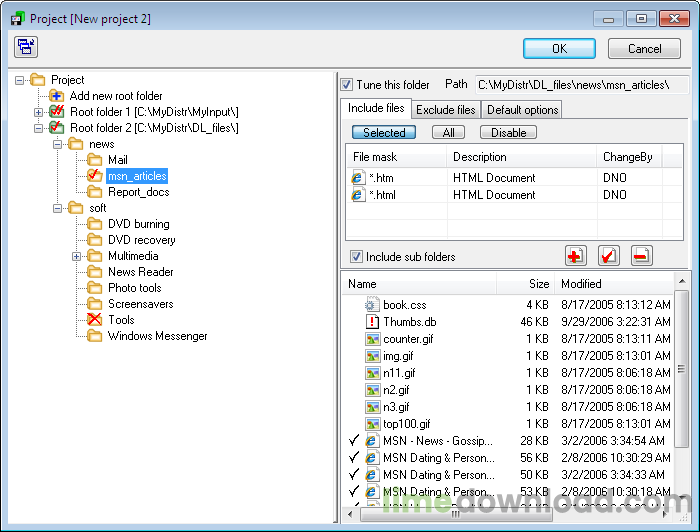Click the red X Tools folder icon

(x=94, y=320)
